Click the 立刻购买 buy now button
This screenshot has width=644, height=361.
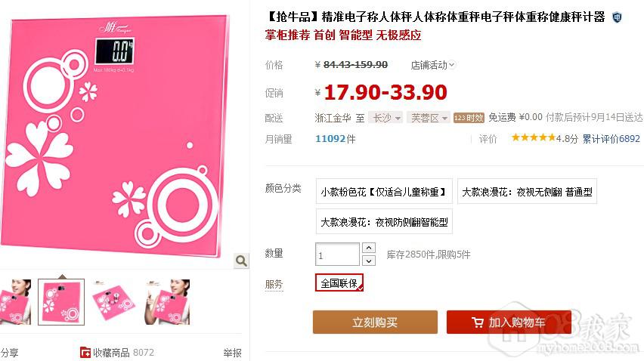coord(375,322)
